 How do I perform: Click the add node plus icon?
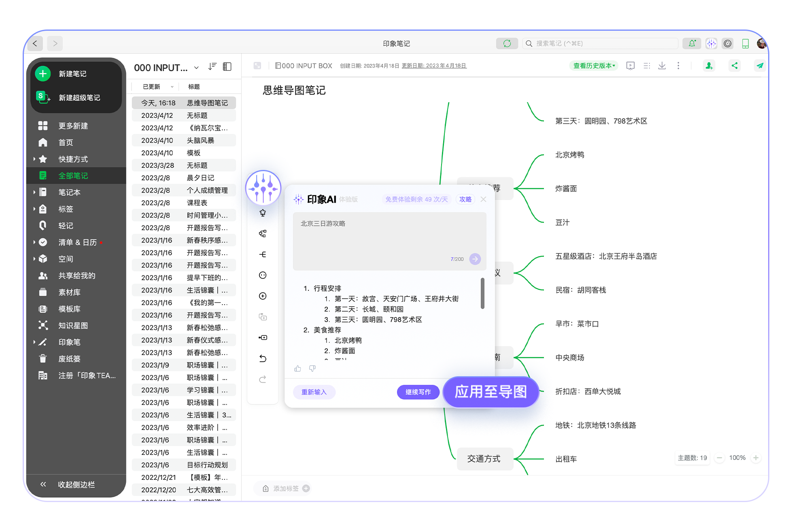[x=263, y=296]
